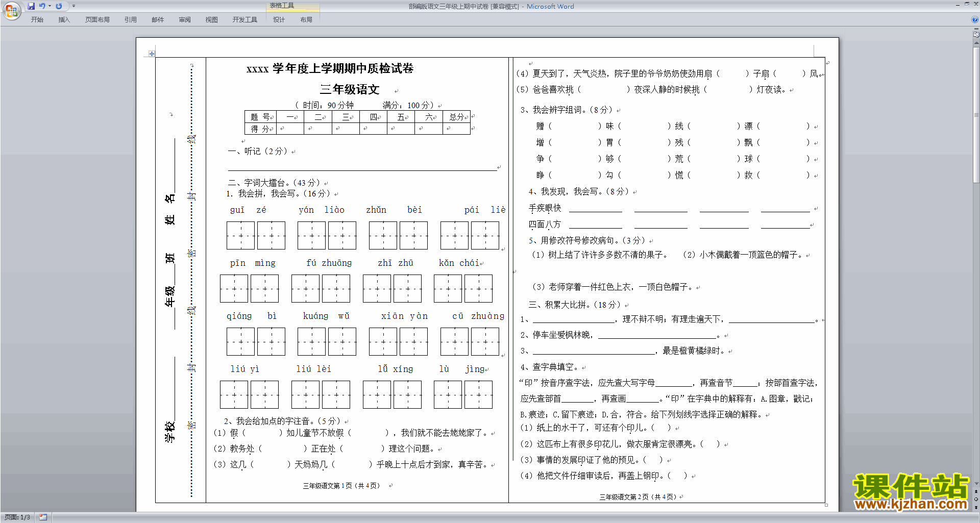Click the pinyin text fú zhuāng
Viewport: 980px width, 523px height.
tap(329, 263)
